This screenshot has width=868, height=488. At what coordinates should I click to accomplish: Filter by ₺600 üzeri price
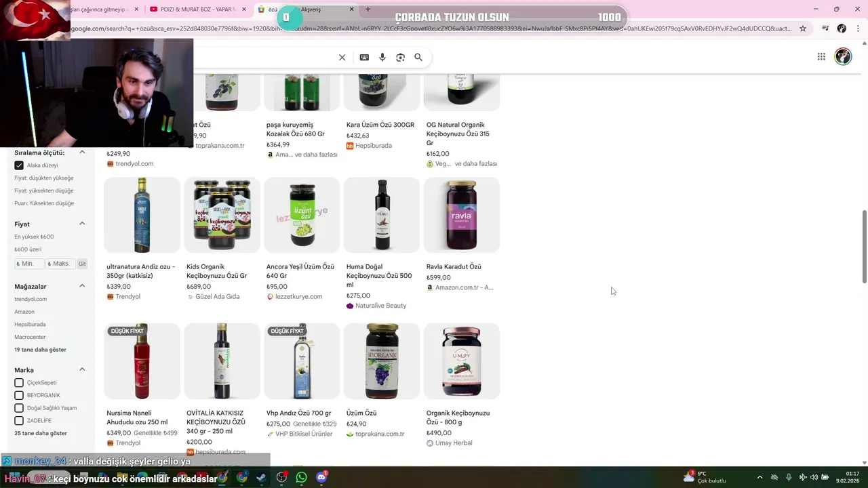click(28, 249)
